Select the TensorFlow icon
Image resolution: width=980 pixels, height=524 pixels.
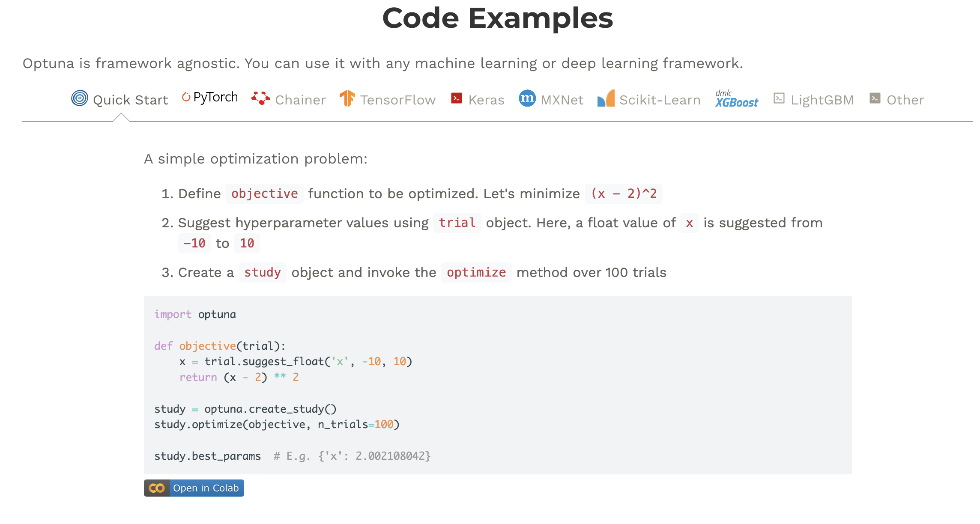click(347, 98)
